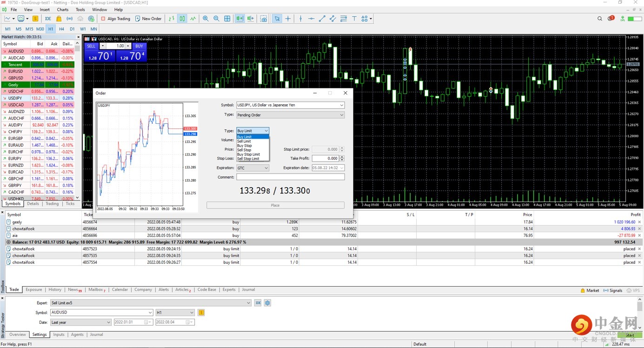Click the tile windows grid icon
644x348 pixels.
point(227,19)
